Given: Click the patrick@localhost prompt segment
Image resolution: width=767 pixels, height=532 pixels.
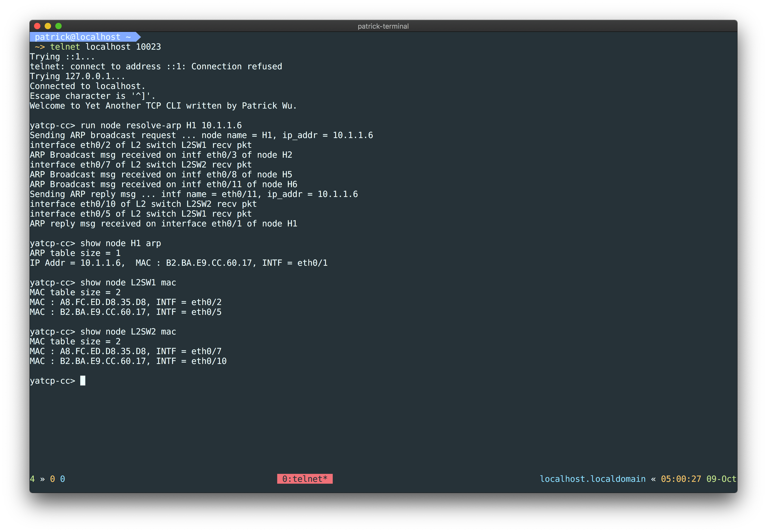Looking at the screenshot, I should coord(77,37).
